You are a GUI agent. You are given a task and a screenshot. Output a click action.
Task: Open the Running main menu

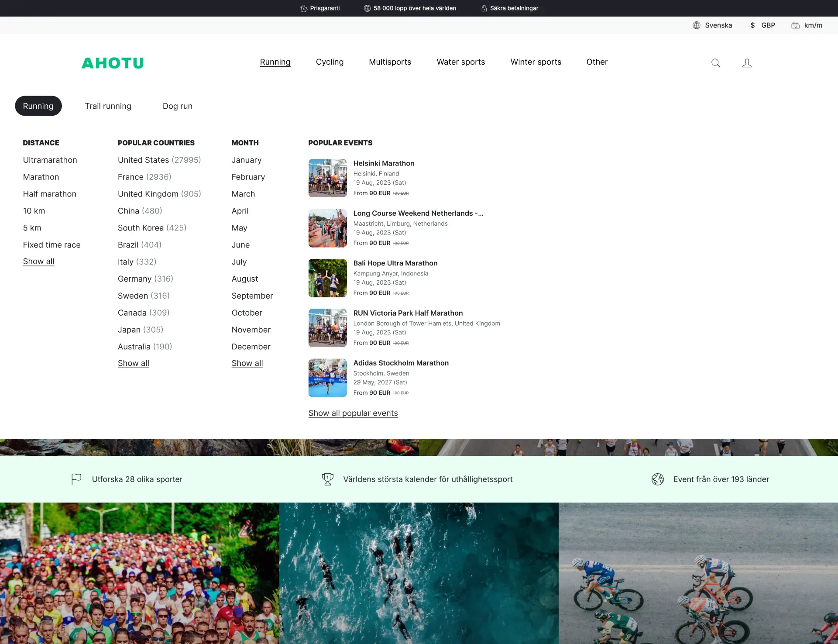275,62
